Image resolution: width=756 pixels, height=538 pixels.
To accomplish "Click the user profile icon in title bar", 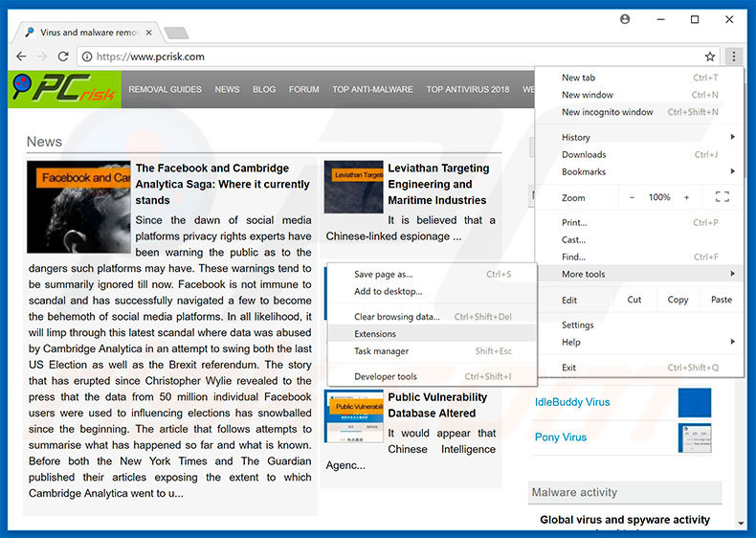I will tap(625, 19).
